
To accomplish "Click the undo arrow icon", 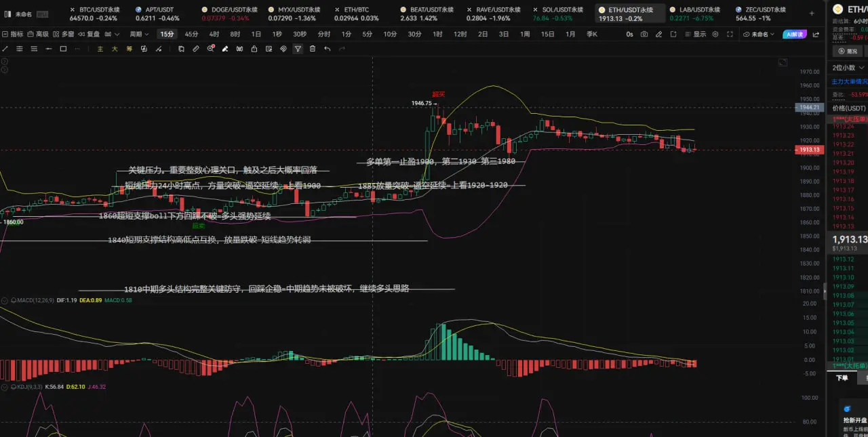I will tap(328, 49).
